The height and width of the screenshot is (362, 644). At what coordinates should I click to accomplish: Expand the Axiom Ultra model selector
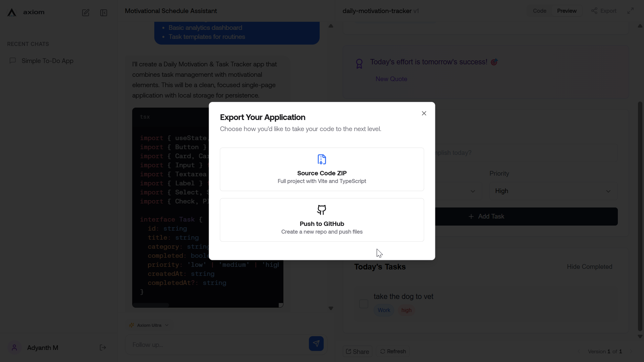[x=149, y=325]
